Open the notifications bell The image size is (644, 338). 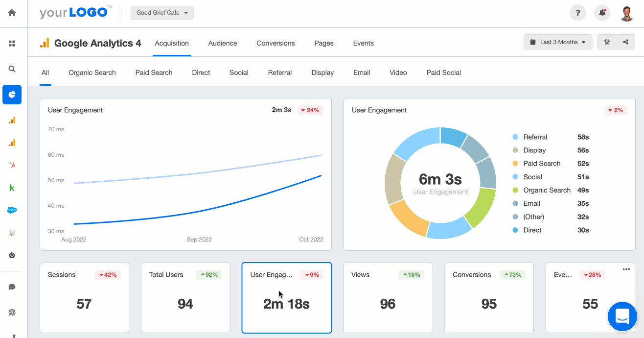(602, 12)
